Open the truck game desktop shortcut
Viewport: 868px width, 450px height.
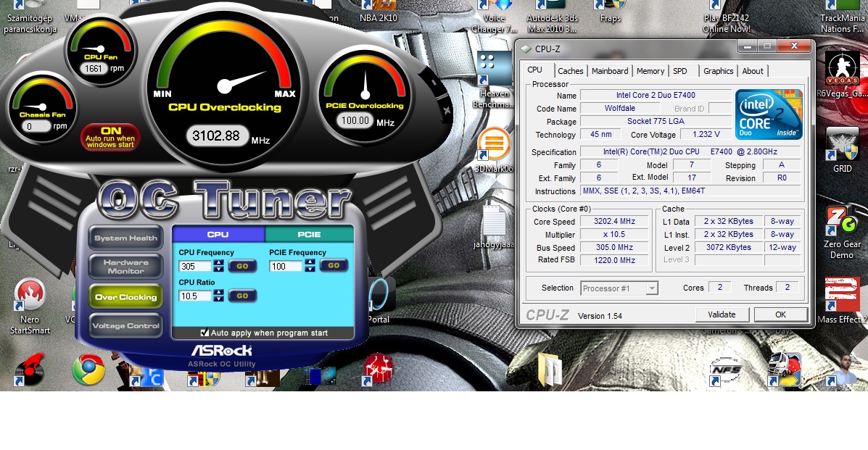[x=784, y=369]
